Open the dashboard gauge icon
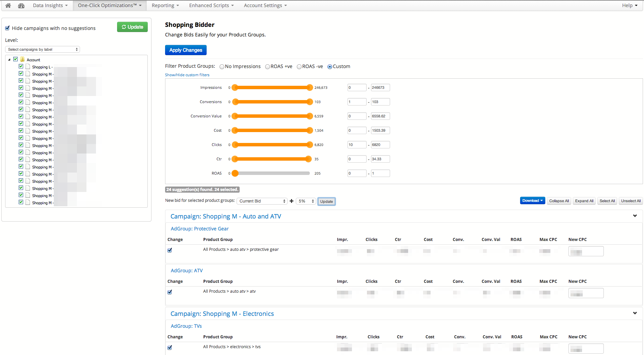The width and height of the screenshot is (644, 355). click(x=21, y=5)
